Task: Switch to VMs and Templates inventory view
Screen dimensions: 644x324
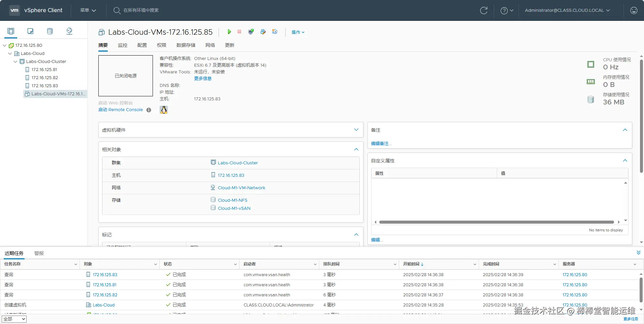Action: coord(30,31)
